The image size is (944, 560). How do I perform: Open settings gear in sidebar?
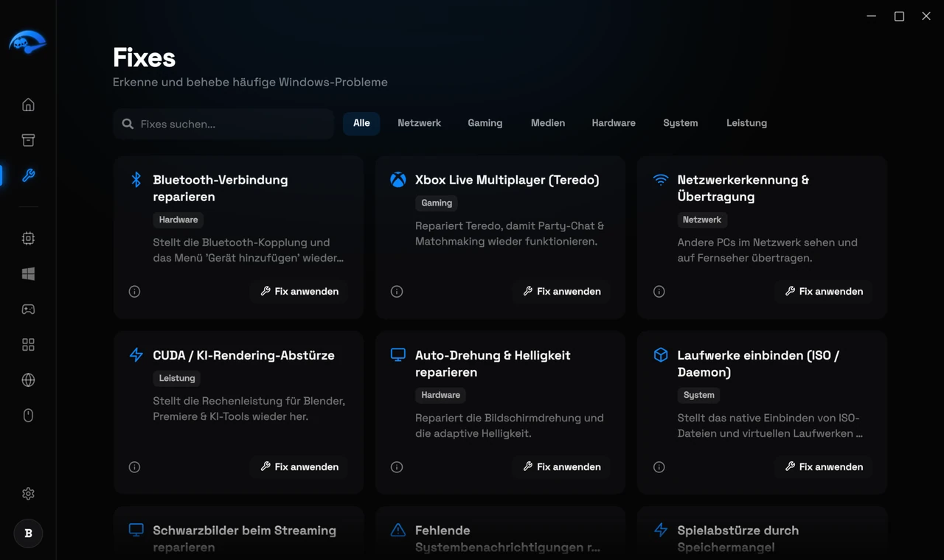[28, 494]
